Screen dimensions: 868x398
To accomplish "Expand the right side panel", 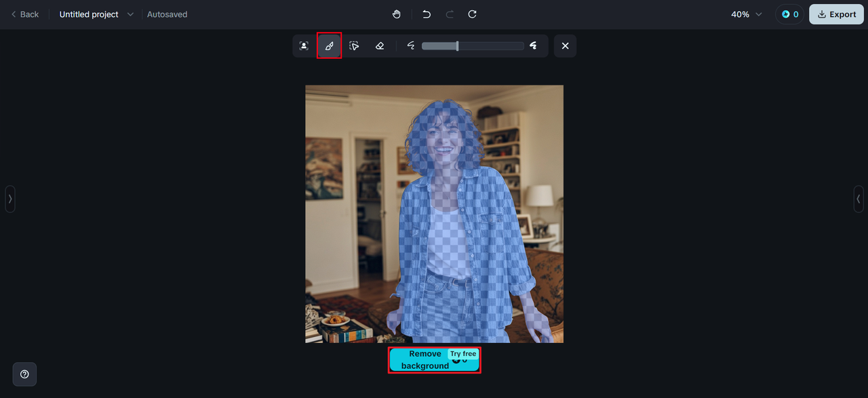I will coord(859,199).
